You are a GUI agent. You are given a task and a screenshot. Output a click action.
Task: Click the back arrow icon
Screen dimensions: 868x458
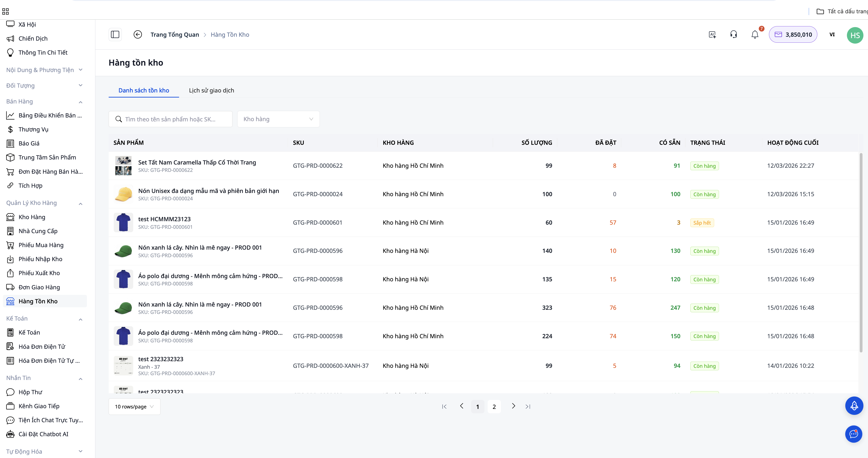coord(138,34)
